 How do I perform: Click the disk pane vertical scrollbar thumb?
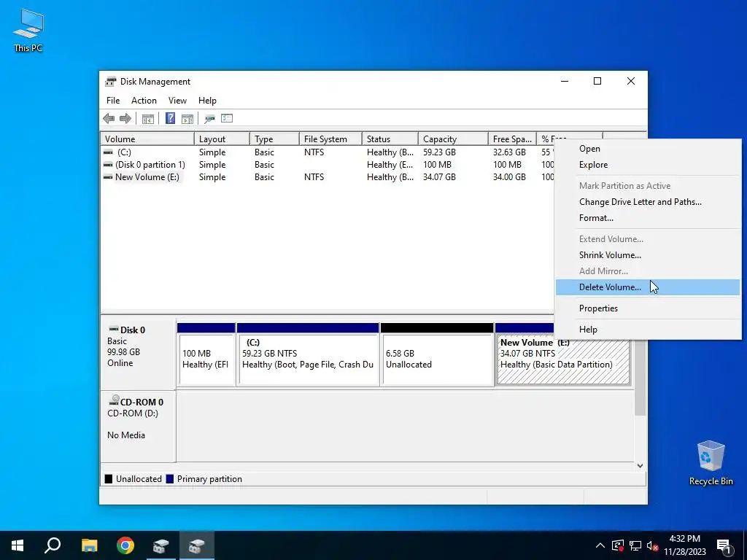(640, 378)
